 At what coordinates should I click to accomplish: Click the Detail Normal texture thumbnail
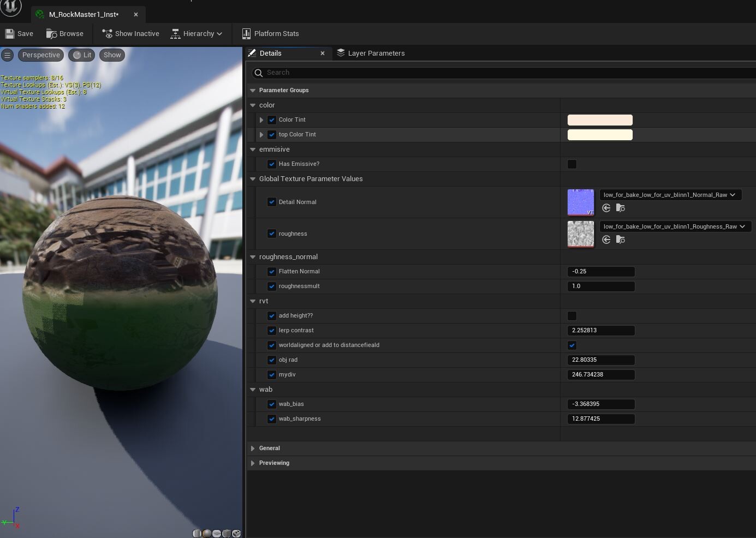pyautogui.click(x=581, y=202)
